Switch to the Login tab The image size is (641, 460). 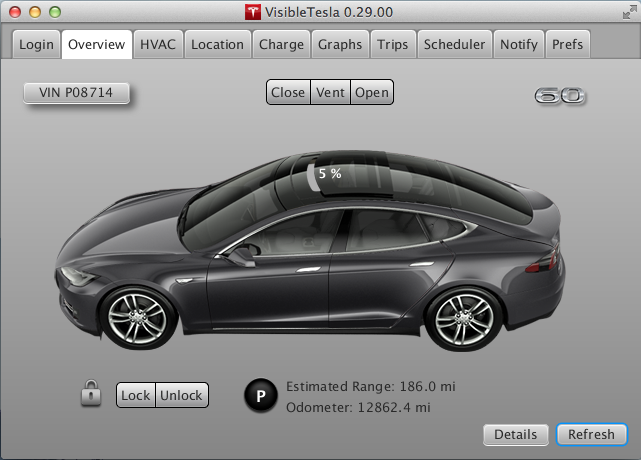pos(36,44)
